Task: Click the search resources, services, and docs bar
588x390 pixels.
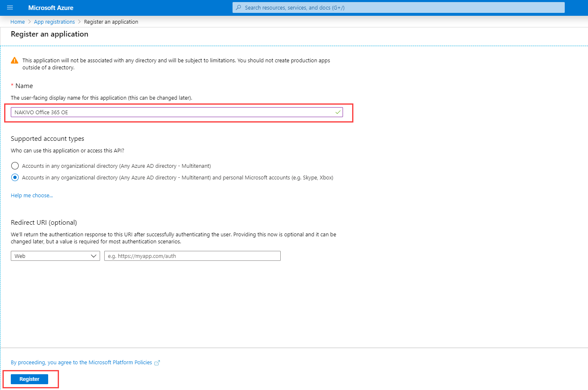Action: tap(399, 7)
